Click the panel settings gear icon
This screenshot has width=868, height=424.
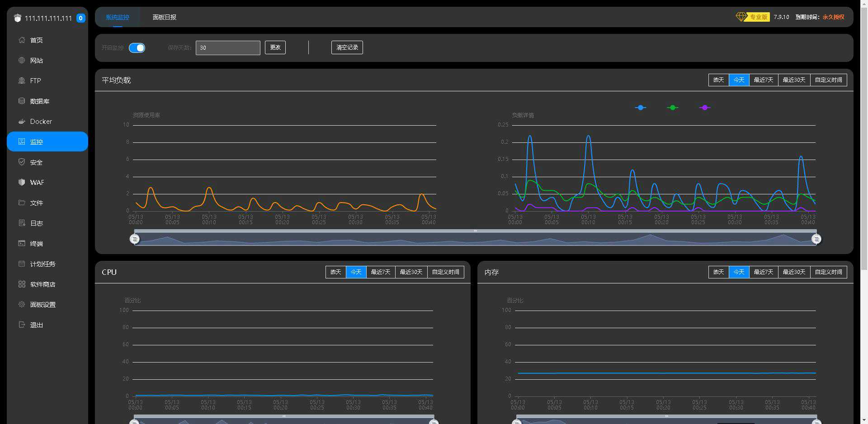coord(22,304)
